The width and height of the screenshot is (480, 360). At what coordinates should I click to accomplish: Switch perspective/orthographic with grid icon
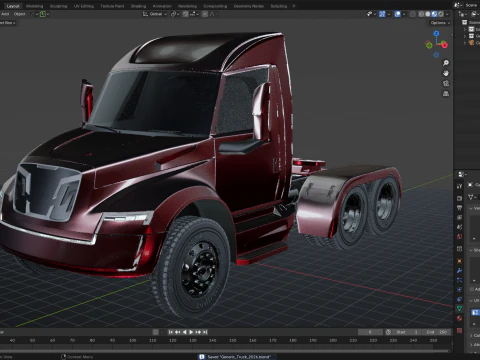tap(446, 94)
